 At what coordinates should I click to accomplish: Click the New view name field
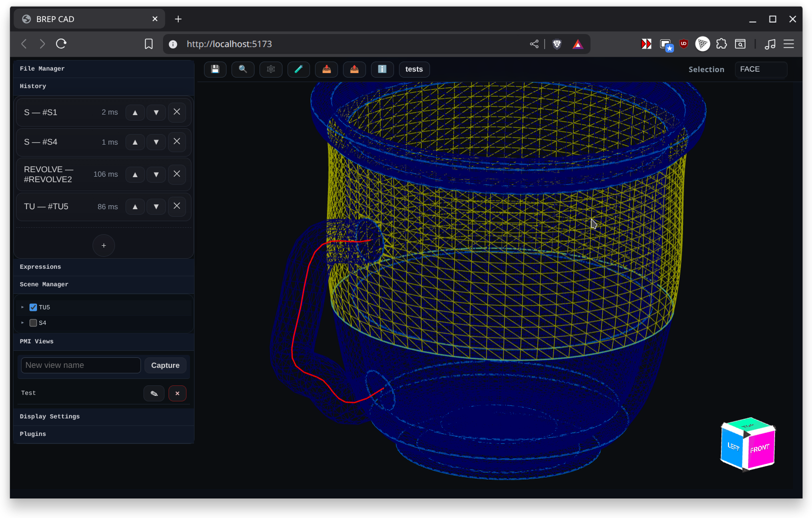coord(80,365)
